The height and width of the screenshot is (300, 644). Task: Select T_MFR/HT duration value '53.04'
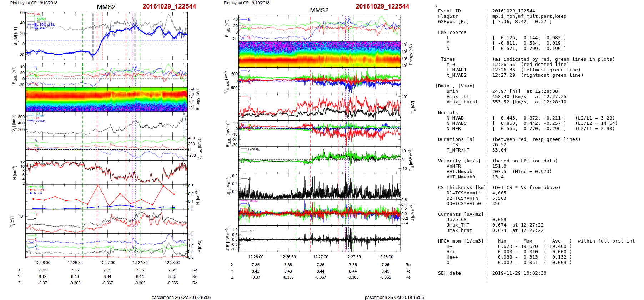pos(499,150)
